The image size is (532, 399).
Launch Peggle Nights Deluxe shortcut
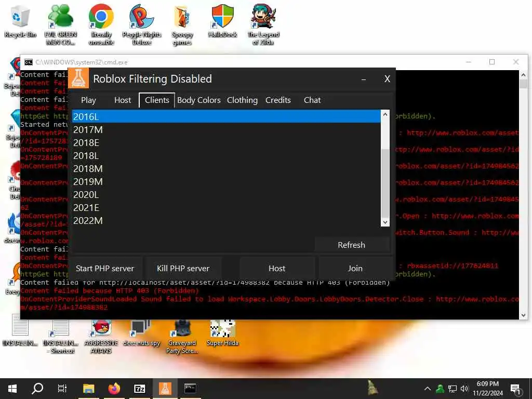point(142,24)
